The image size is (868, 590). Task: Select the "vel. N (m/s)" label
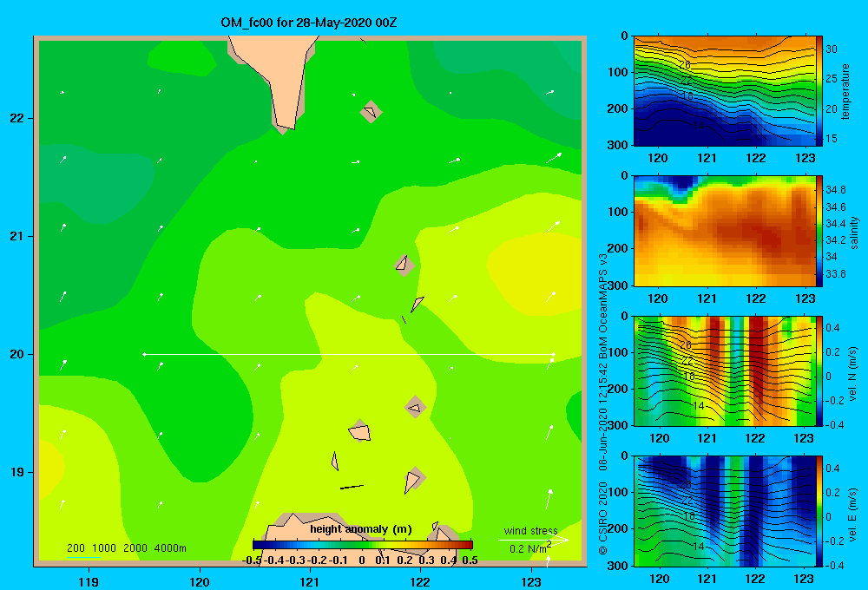[853, 374]
